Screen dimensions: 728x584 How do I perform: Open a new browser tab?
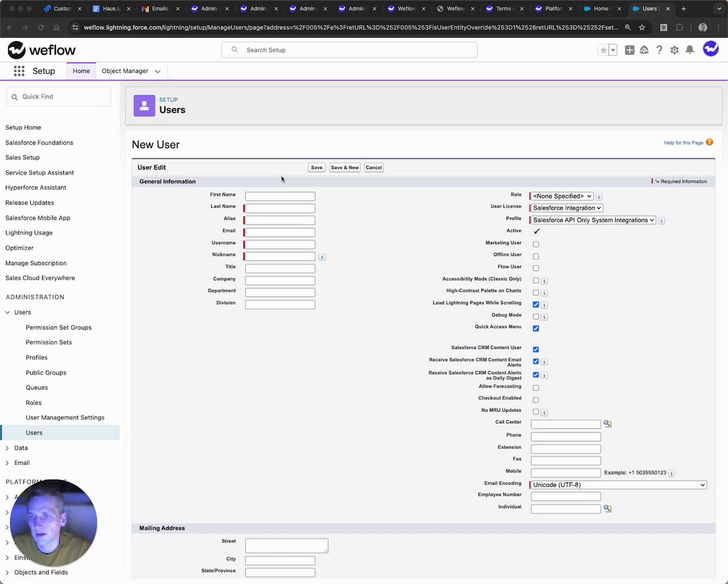(684, 9)
